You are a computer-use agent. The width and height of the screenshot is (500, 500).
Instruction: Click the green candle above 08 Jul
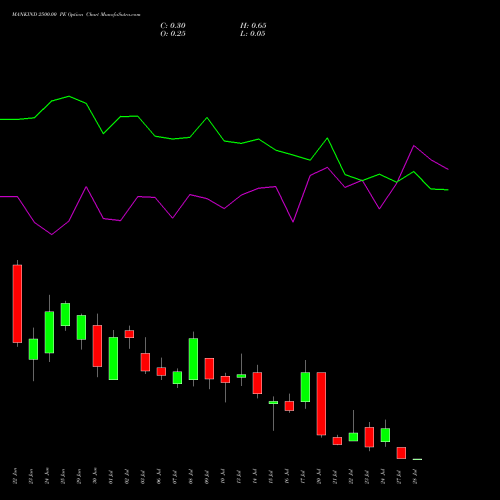click(x=193, y=359)
